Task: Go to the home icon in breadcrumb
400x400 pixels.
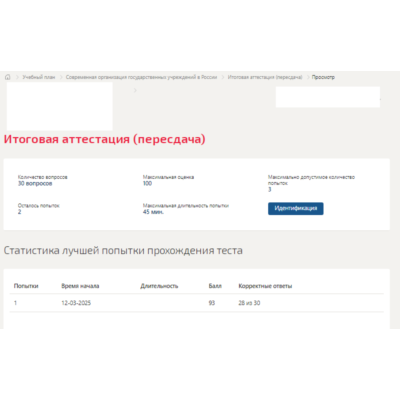Action: pos(8,77)
